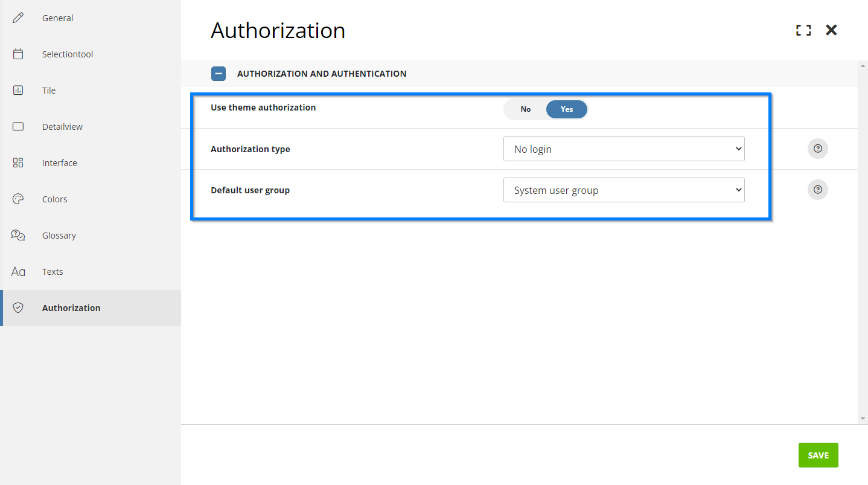This screenshot has height=485, width=868.
Task: Click the 'AUTHORIZATION AND AUTHENTICATION' heading
Action: pyautogui.click(x=322, y=74)
